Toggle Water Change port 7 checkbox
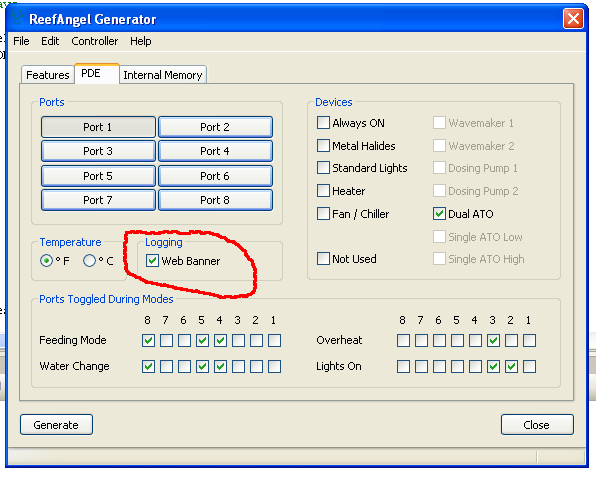This screenshot has height=477, width=596. (x=166, y=367)
